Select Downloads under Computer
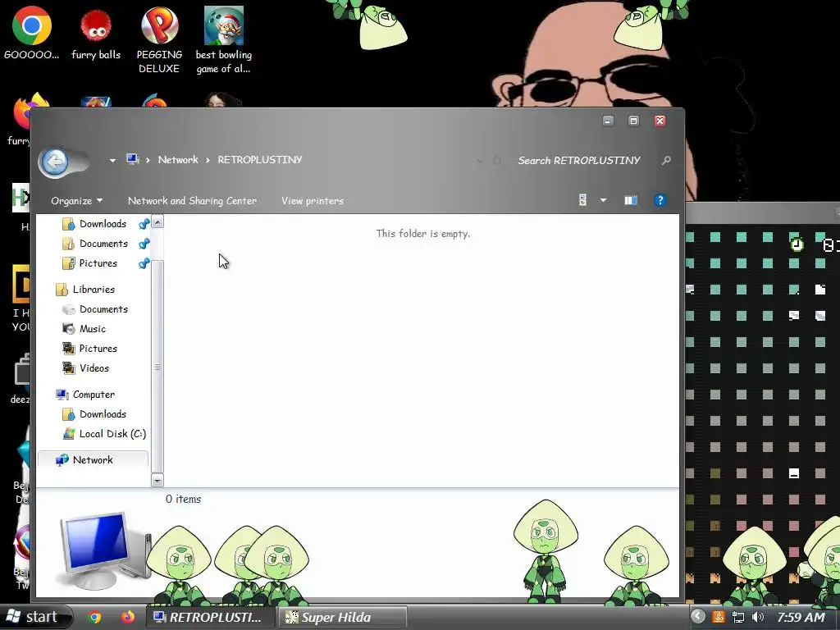 click(103, 414)
